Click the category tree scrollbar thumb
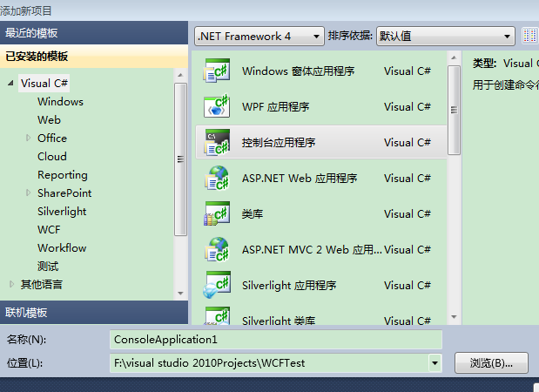Viewport: 539px width, 392px height. pos(180,159)
